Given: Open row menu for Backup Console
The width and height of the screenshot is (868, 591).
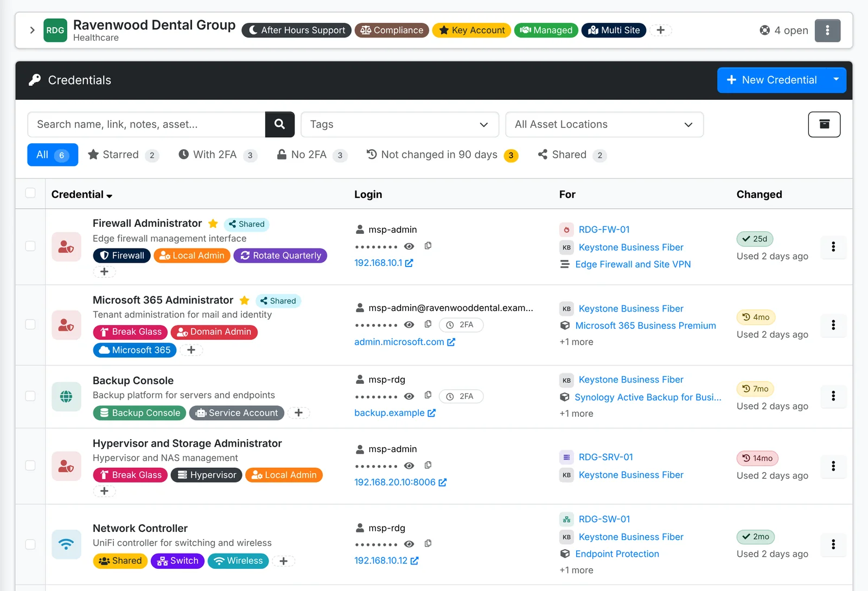Looking at the screenshot, I should pyautogui.click(x=833, y=396).
